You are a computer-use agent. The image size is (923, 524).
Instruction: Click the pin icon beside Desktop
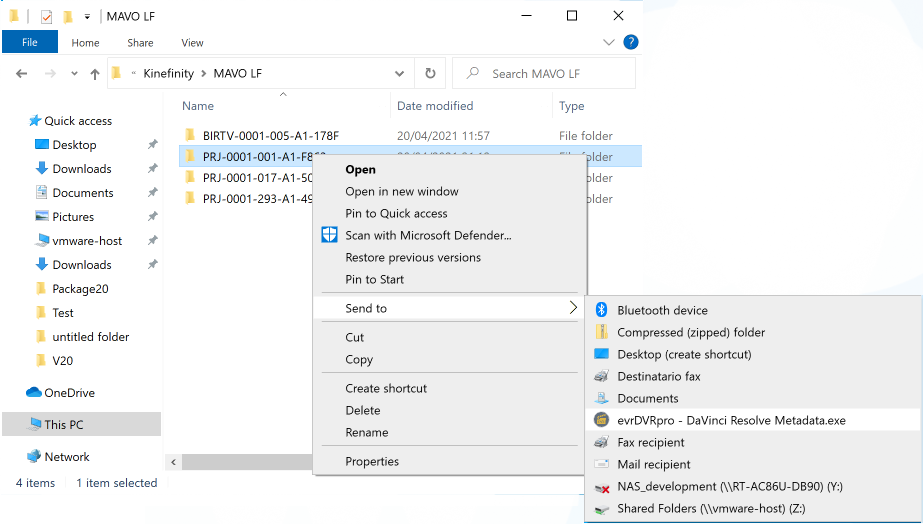(152, 144)
